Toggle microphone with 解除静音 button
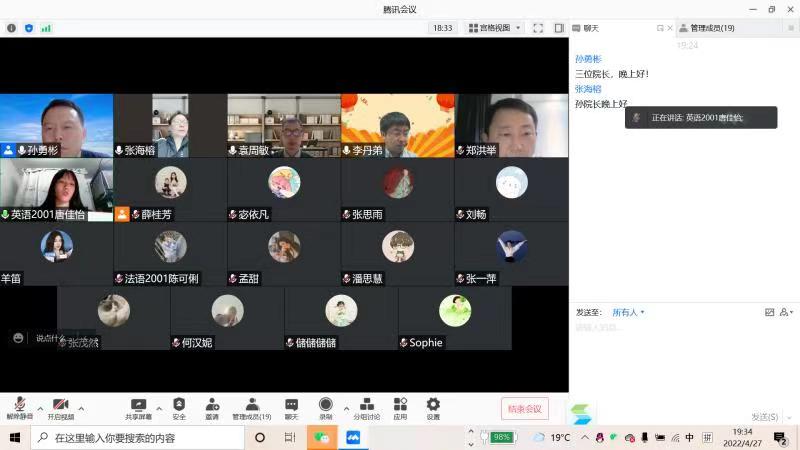Screen dimensions: 800x450 coord(19,406)
